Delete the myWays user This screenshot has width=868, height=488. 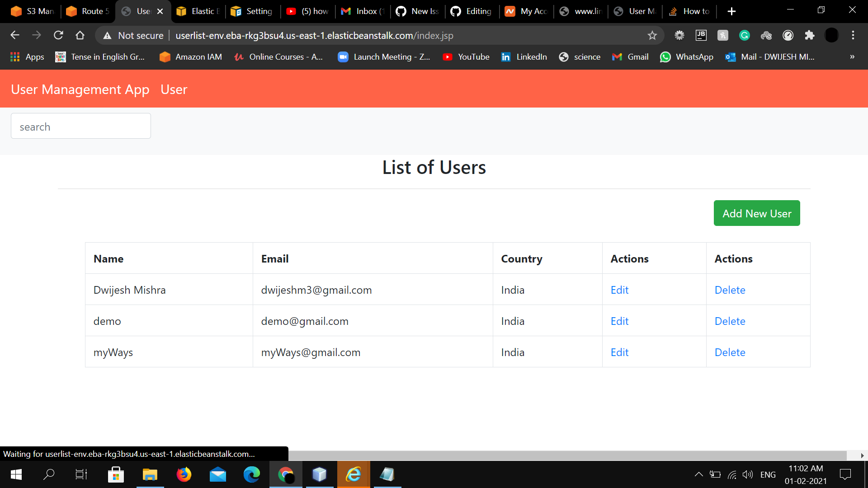730,352
